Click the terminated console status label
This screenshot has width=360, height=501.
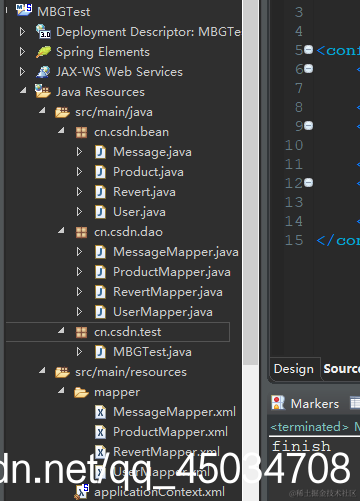pyautogui.click(x=309, y=427)
